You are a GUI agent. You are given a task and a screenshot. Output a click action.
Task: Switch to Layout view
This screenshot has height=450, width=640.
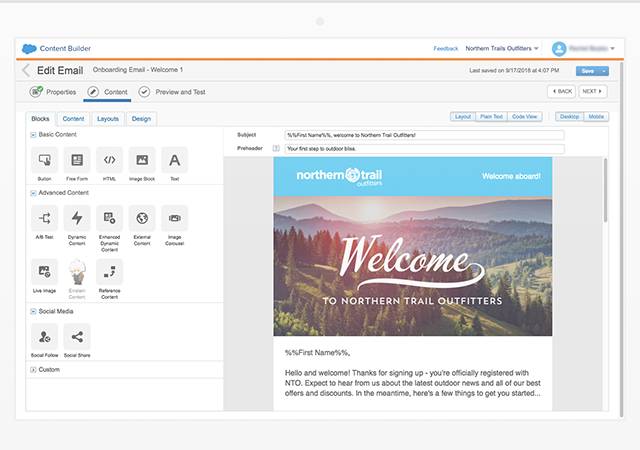tap(463, 117)
